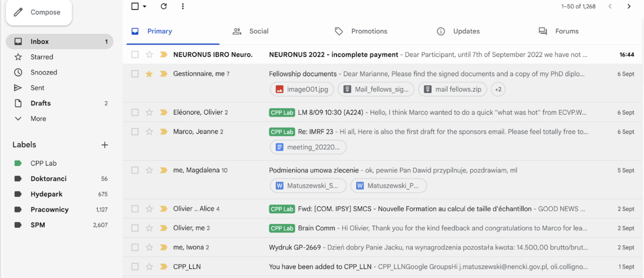Toggle importance marker on CPP_LLN email

coord(164,267)
